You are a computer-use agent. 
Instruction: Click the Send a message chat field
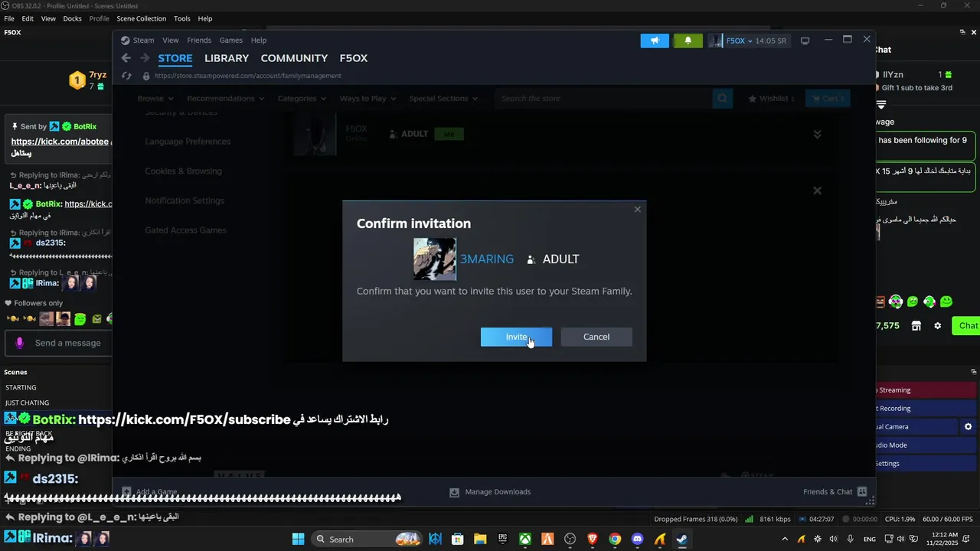tap(67, 343)
